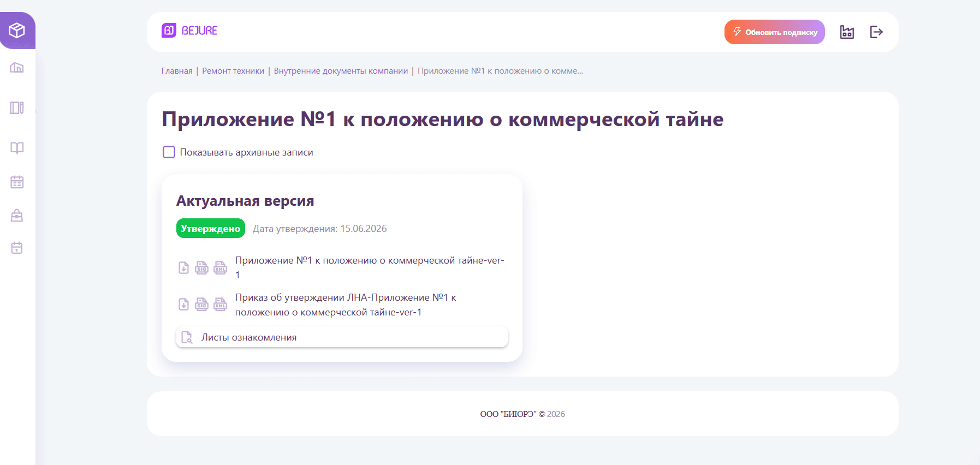This screenshot has height=465, width=980.
Task: Download SIG signature of Приложение №1 ver-1
Action: tap(202, 268)
